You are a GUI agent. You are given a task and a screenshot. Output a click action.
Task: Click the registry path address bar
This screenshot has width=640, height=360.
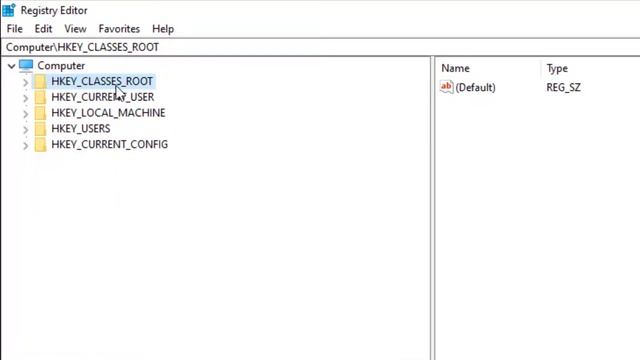tap(320, 47)
